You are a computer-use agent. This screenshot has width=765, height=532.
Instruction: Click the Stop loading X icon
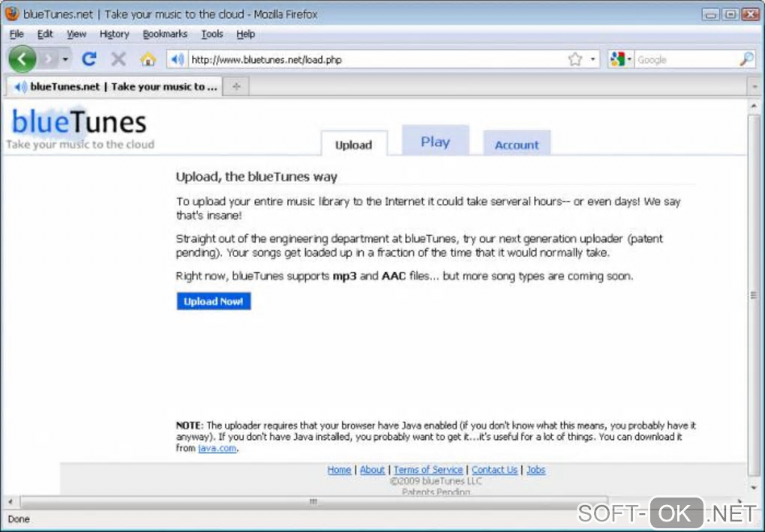(118, 59)
